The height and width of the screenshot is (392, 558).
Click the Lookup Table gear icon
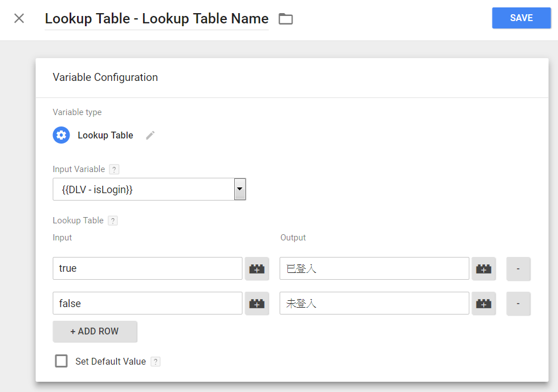point(61,135)
